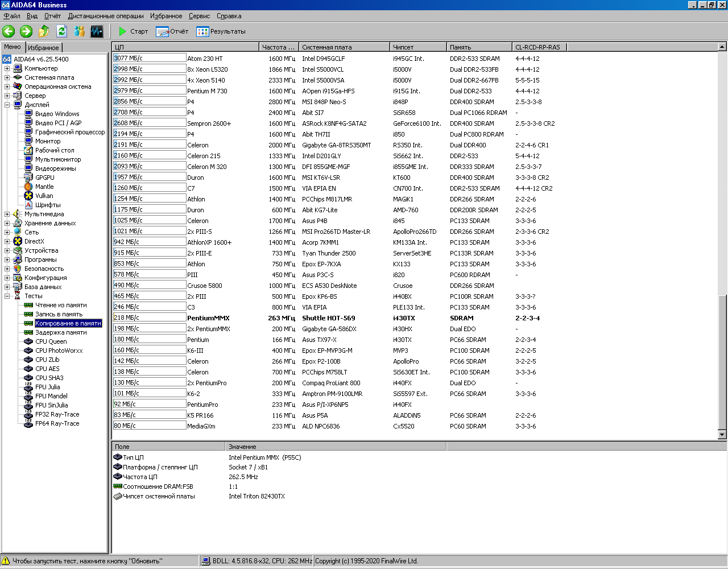Viewport: 728px width, 569px height.
Task: Open the Файл menu
Action: [x=12, y=16]
